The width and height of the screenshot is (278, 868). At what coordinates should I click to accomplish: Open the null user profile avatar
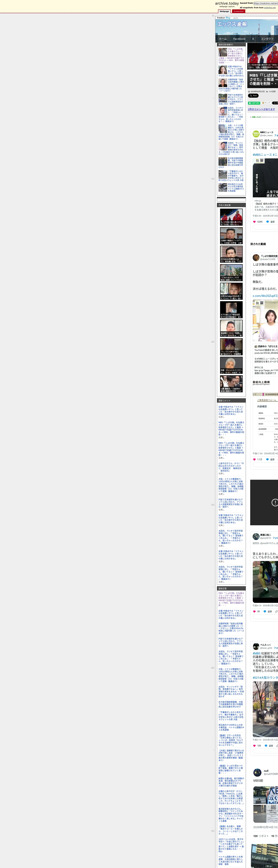coord(257,772)
